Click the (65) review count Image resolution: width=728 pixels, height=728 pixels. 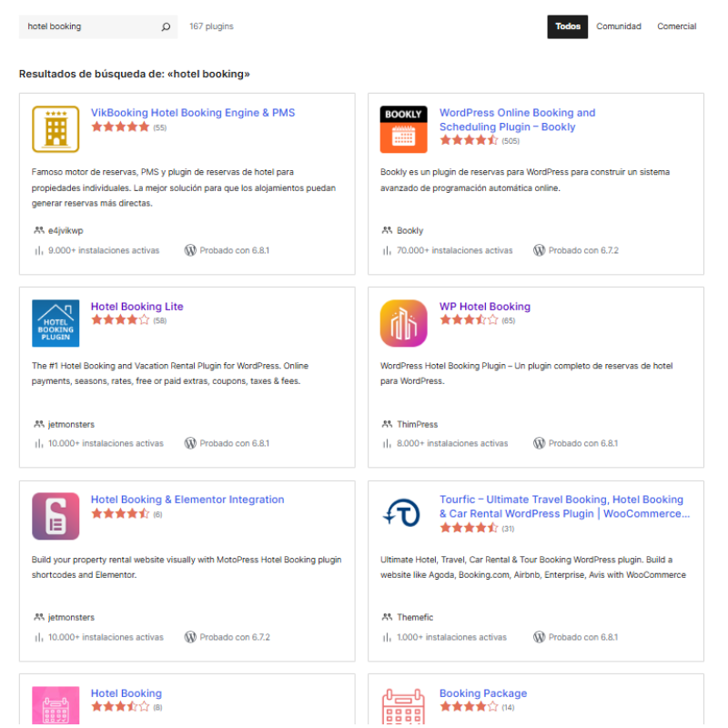(509, 321)
